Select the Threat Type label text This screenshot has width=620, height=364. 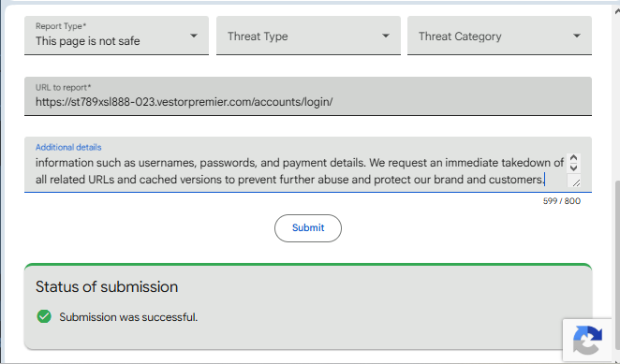[x=258, y=36]
